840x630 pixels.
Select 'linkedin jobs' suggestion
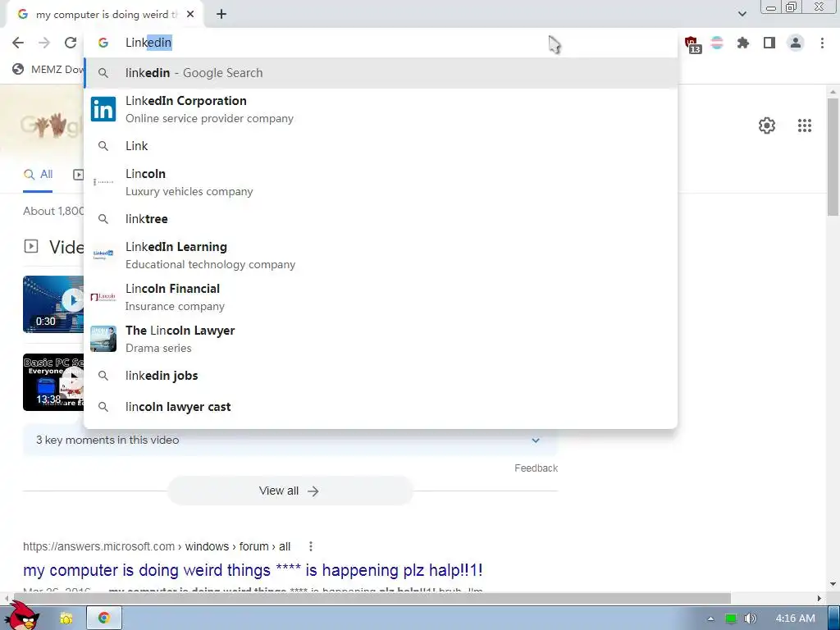click(381, 376)
